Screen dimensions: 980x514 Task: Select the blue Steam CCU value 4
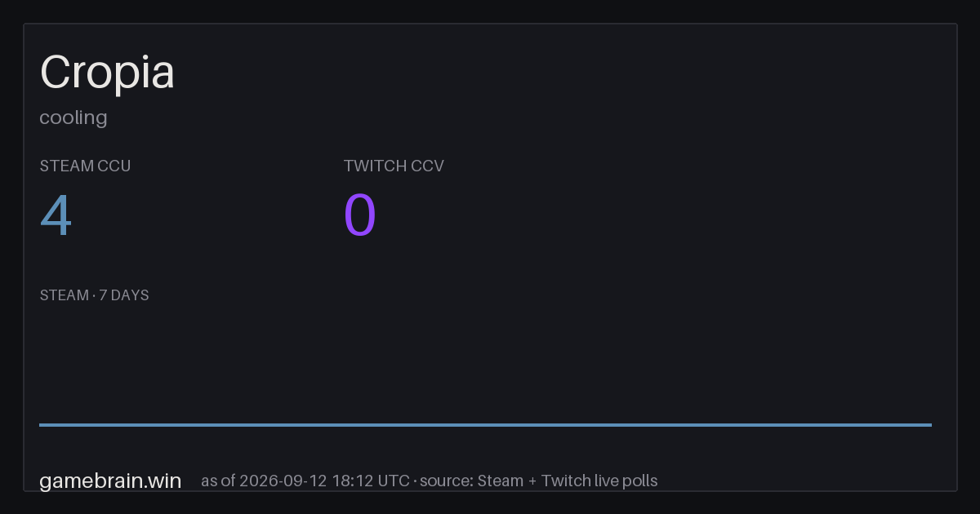56,216
